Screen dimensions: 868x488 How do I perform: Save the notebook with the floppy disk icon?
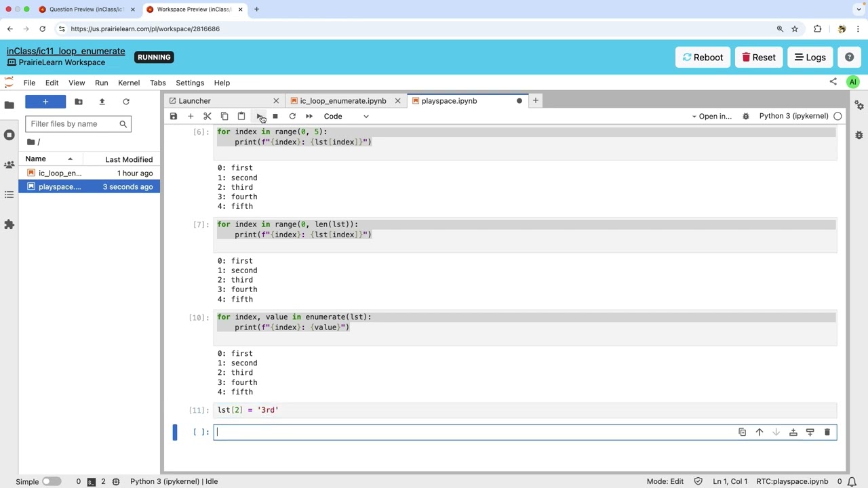tap(174, 117)
